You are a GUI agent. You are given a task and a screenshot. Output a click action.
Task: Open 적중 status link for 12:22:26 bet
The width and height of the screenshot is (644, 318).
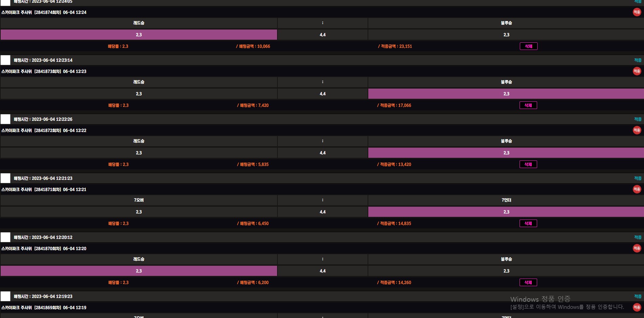coord(638,119)
